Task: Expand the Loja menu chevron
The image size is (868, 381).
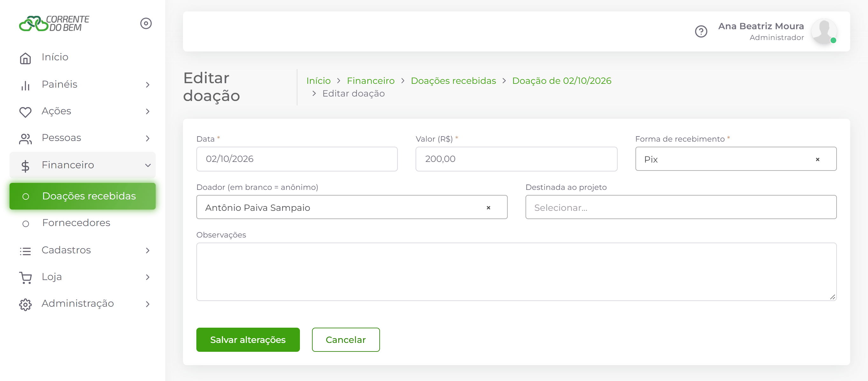Action: coord(148,277)
